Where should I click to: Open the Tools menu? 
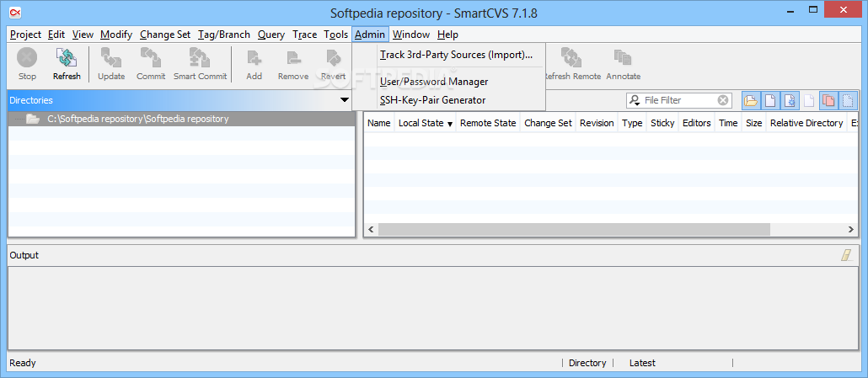pyautogui.click(x=335, y=35)
